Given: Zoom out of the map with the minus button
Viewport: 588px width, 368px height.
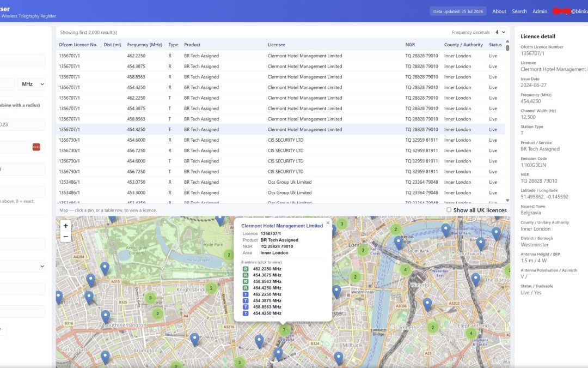Looking at the screenshot, I should pos(66,237).
